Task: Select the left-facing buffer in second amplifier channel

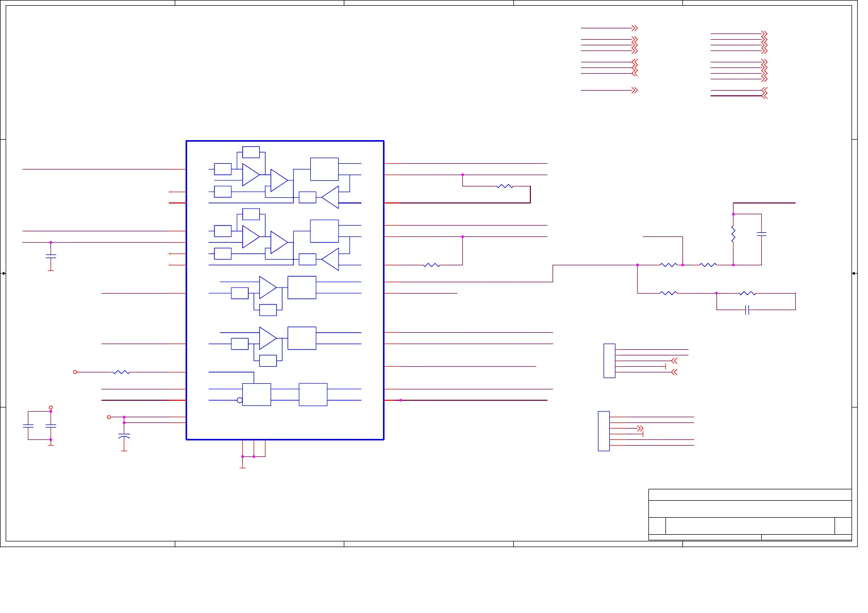Action: (330, 259)
